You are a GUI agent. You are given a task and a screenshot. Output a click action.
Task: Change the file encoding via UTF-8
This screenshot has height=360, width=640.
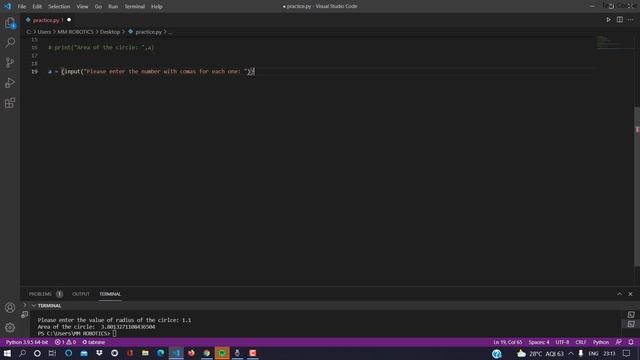pyautogui.click(x=562, y=342)
